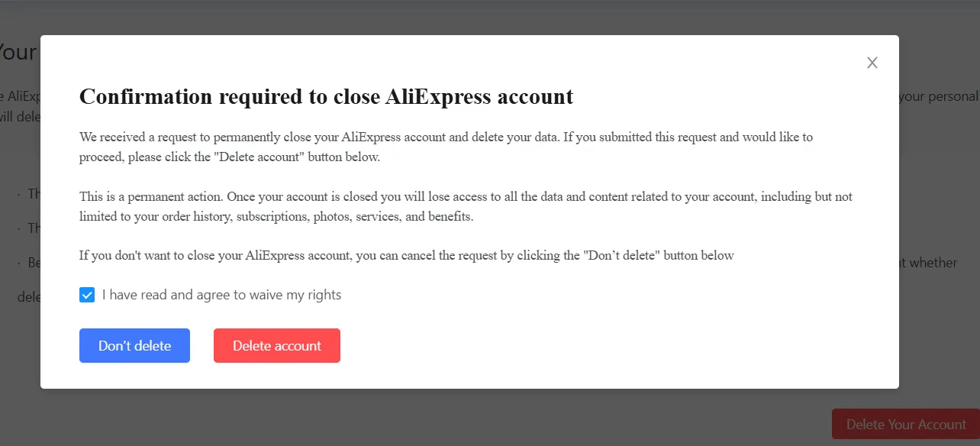980x446 pixels.
Task: Click the "If you don't want to close" paragraph
Action: tap(406, 256)
